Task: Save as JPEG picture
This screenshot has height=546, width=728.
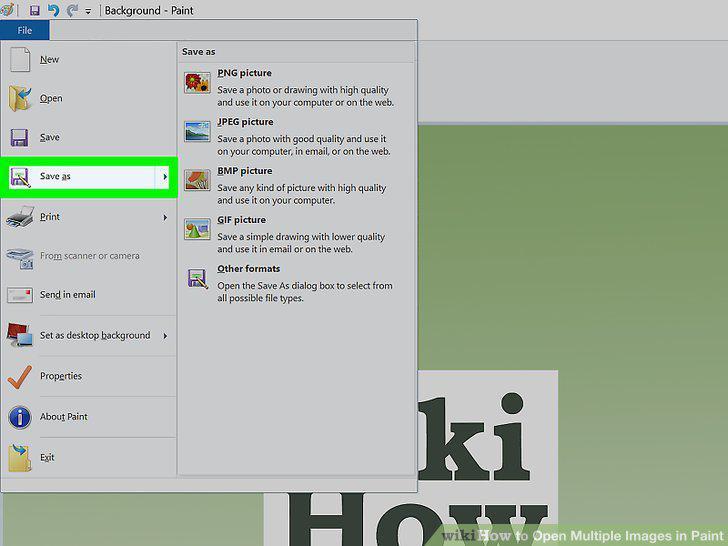Action: [296, 136]
